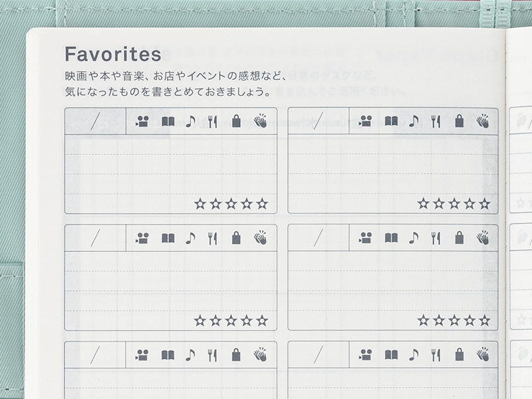Select the book icon in top-right card

point(391,121)
